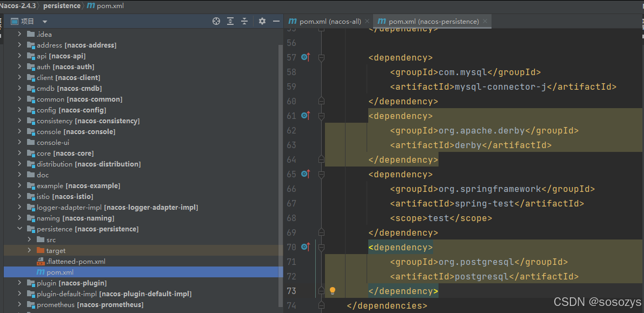Select example [nacos-example] module
This screenshot has width=644, height=313.
(x=78, y=185)
